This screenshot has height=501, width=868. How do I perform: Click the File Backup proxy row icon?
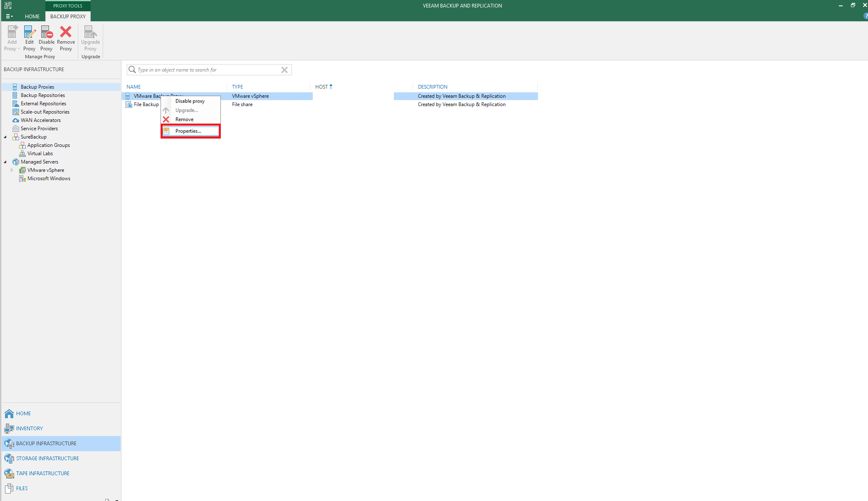tap(129, 104)
